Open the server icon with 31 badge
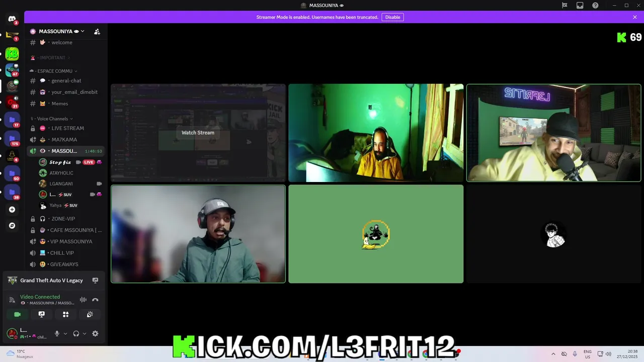This screenshot has height=362, width=644. pyautogui.click(x=12, y=102)
